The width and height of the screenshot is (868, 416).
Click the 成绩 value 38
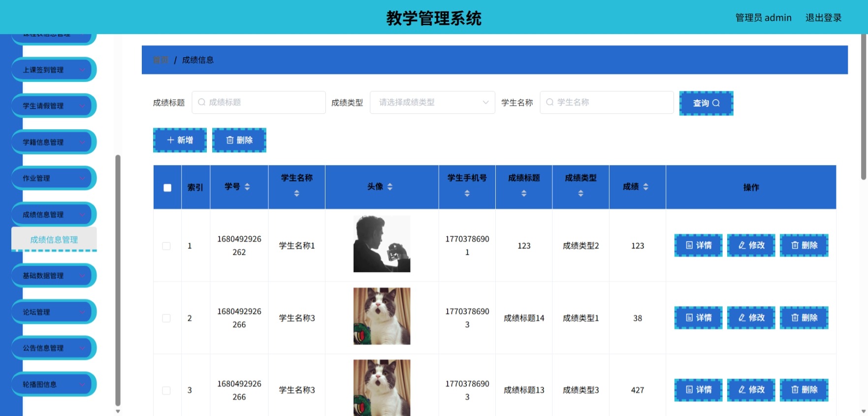coord(638,318)
